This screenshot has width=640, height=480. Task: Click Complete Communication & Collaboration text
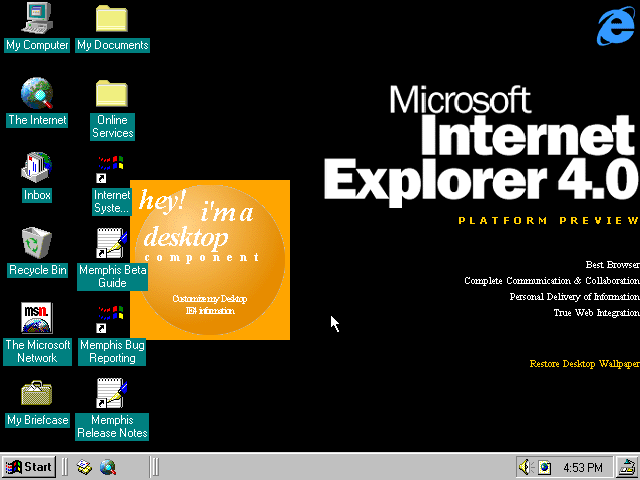[552, 281]
